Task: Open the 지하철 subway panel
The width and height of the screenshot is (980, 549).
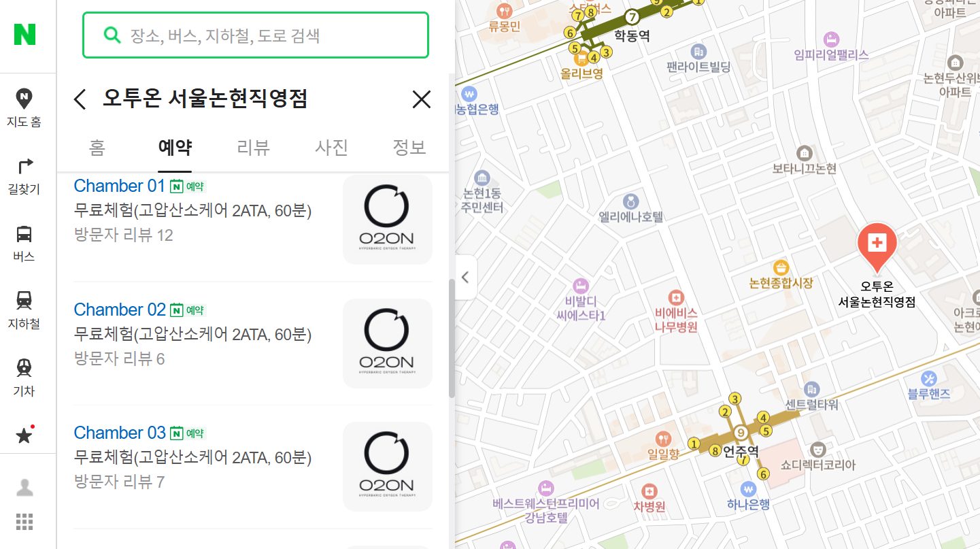Action: [x=24, y=311]
